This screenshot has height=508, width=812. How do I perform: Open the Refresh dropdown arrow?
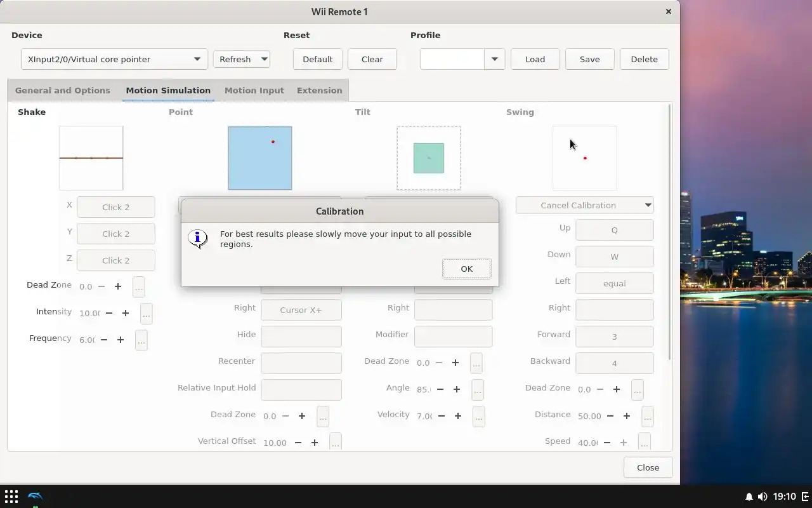click(264, 59)
